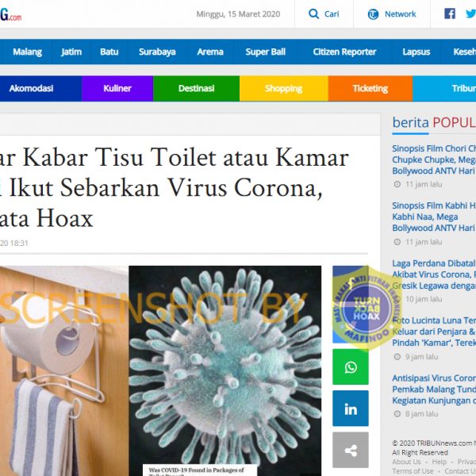The width and height of the screenshot is (476, 476).
Task: Open the Antisipasi Virus Corona news link
Action: point(434,390)
